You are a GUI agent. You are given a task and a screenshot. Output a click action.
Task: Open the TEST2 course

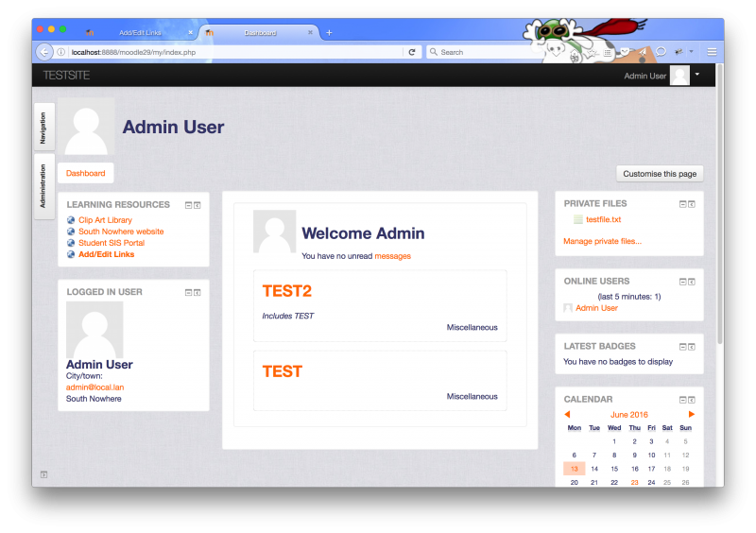tap(287, 291)
